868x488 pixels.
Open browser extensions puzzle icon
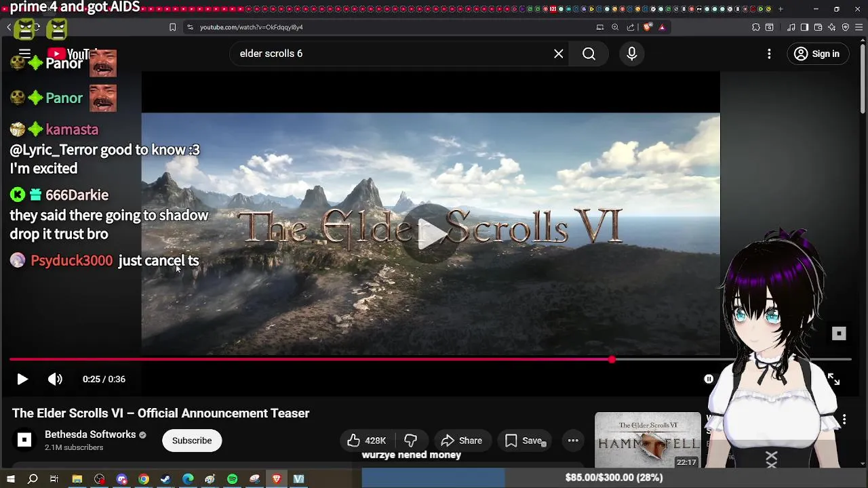coord(756,27)
